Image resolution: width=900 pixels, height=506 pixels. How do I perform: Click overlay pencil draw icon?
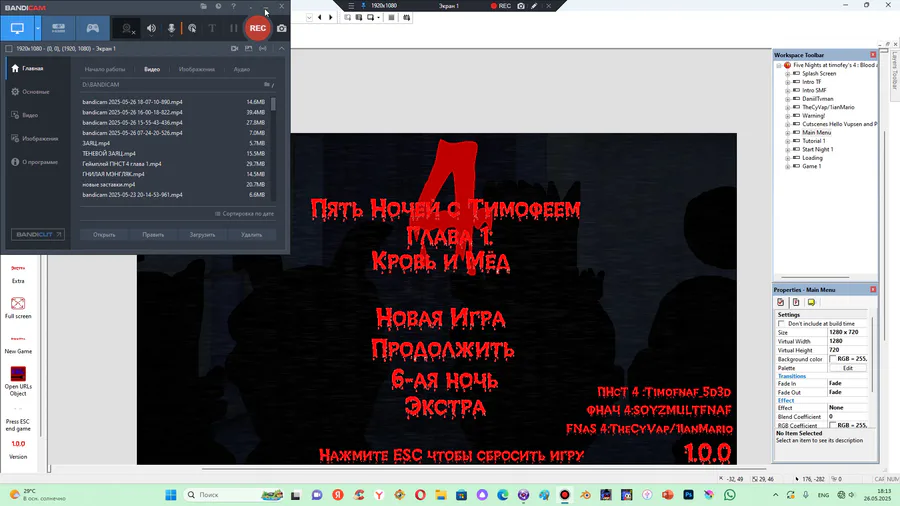[x=534, y=6]
